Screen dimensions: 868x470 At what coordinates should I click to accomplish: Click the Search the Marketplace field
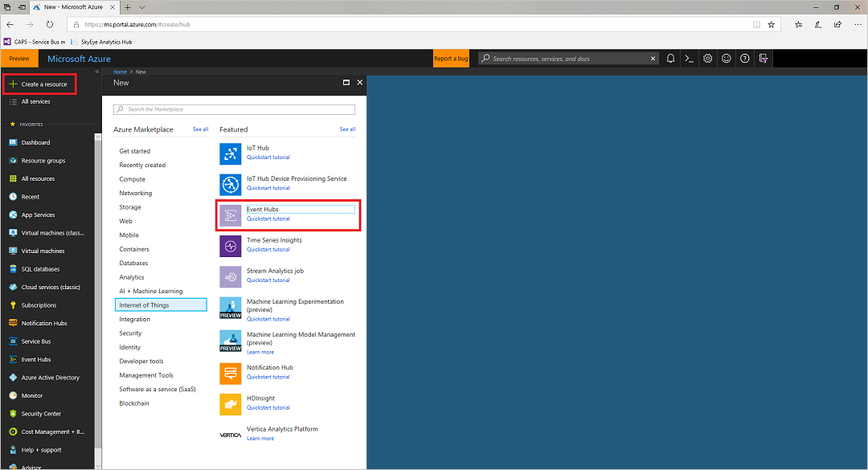[234, 109]
